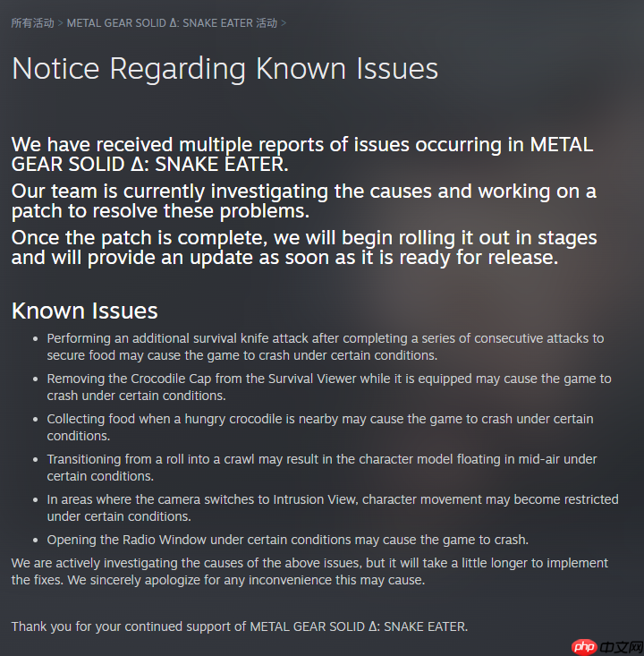Open the 所有活动 breadcrumb link
Image resolution: width=644 pixels, height=656 pixels.
click(32, 23)
